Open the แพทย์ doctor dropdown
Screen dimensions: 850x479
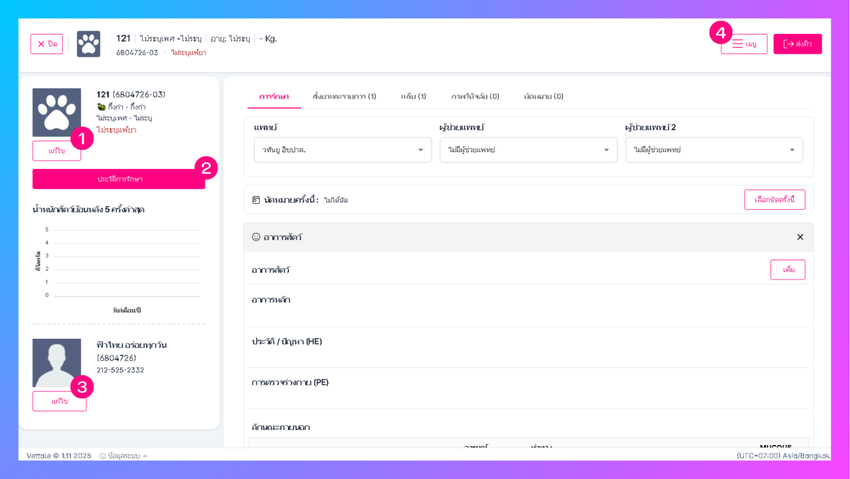[343, 150]
